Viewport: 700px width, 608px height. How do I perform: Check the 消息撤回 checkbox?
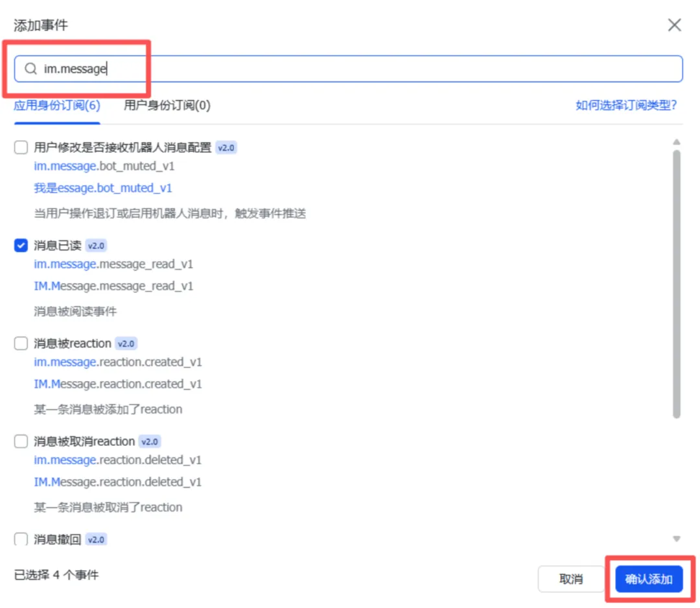[x=21, y=539]
